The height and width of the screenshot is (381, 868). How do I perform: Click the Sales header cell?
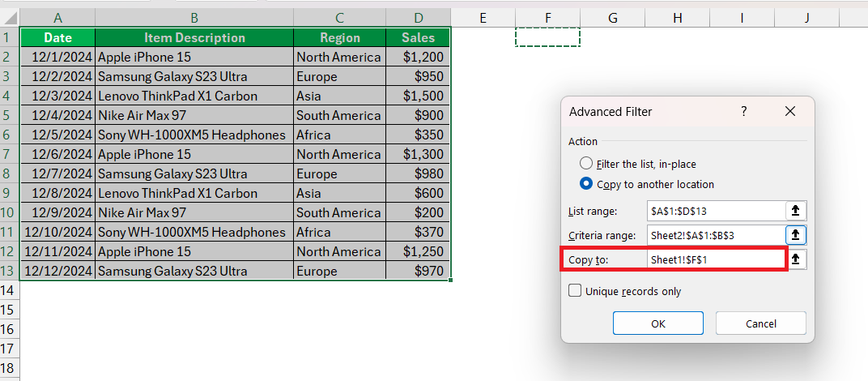[x=419, y=38]
